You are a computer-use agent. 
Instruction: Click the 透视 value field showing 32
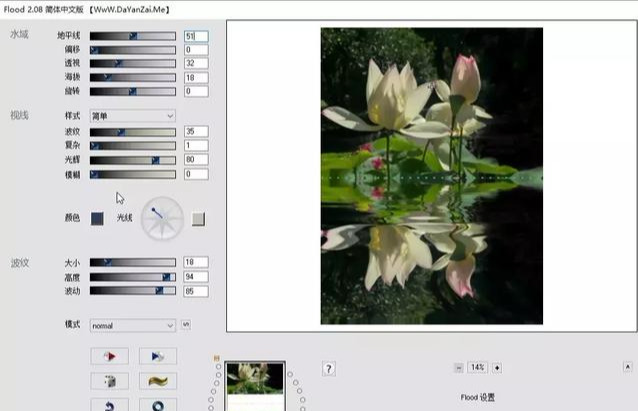point(196,63)
